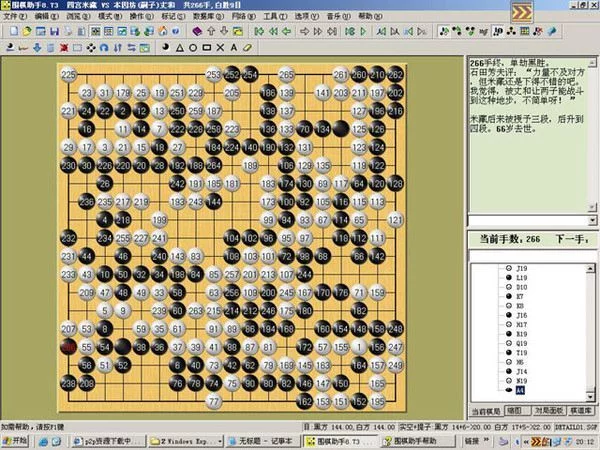This screenshot has height=450, width=600.
Task: Select the triangle mark tool
Action: click(177, 47)
